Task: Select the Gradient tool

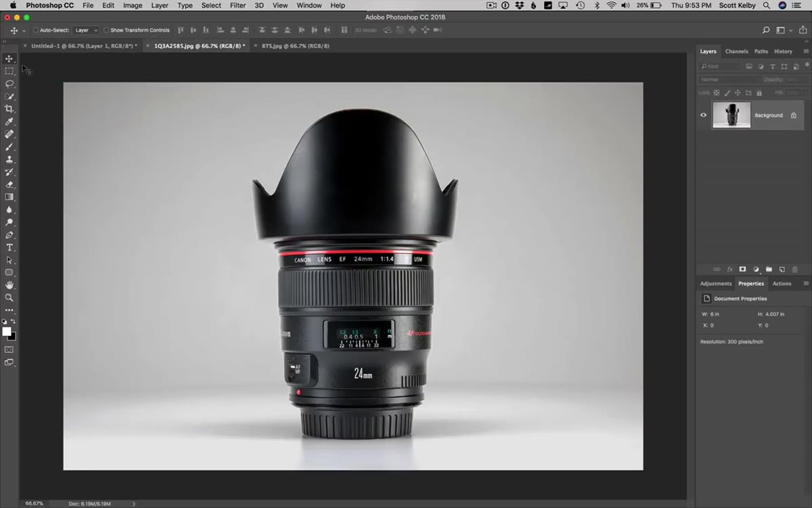Action: (x=9, y=197)
